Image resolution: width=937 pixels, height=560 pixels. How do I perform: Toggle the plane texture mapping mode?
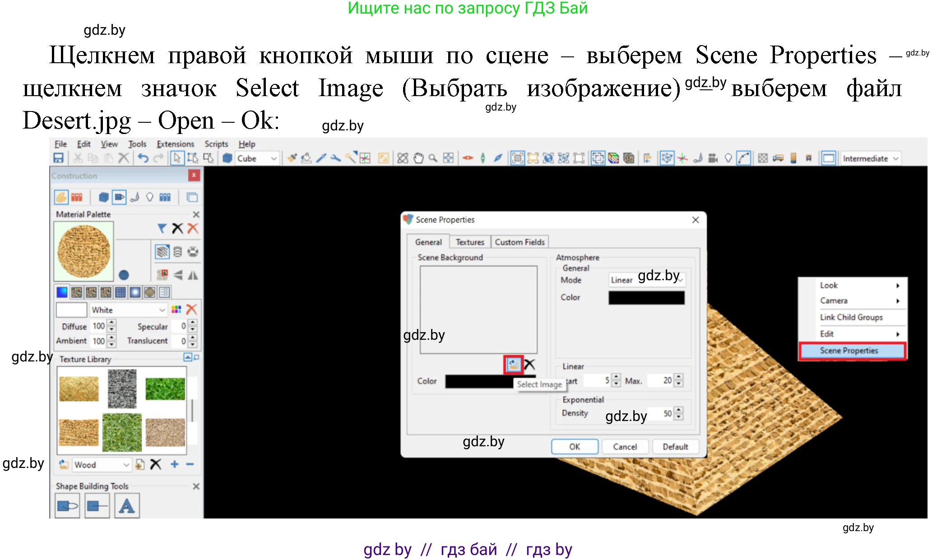162,252
